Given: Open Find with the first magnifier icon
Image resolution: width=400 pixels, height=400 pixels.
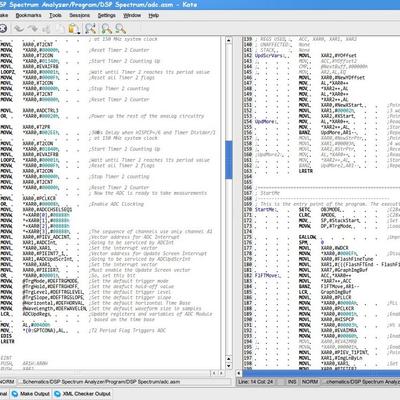Looking at the screenshot, I should tap(90, 29).
